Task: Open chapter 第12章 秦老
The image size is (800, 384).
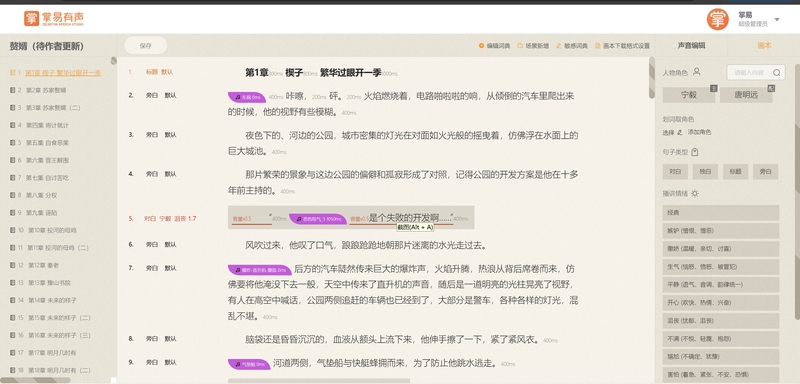Action: [43, 265]
